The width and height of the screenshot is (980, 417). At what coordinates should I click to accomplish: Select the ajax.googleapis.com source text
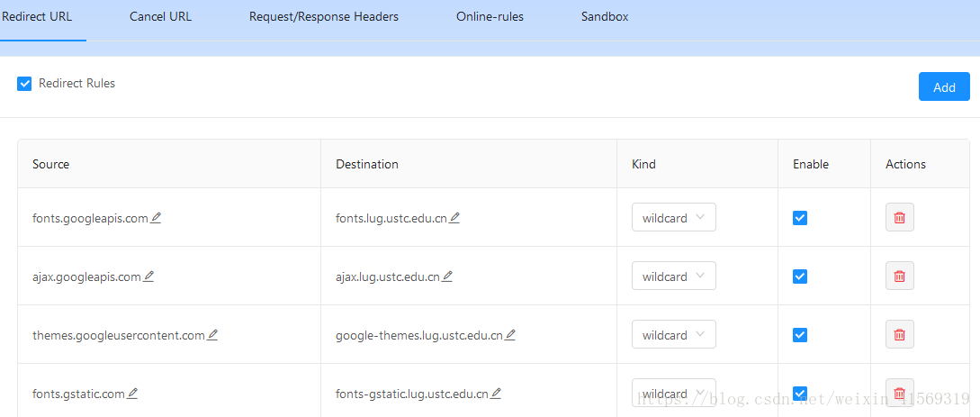pos(87,277)
